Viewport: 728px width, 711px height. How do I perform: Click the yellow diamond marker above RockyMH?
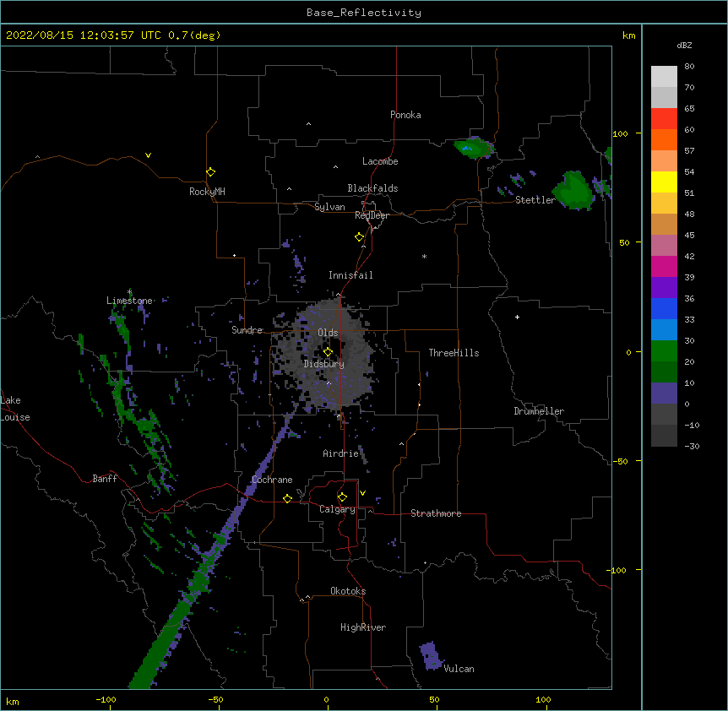pos(210,172)
